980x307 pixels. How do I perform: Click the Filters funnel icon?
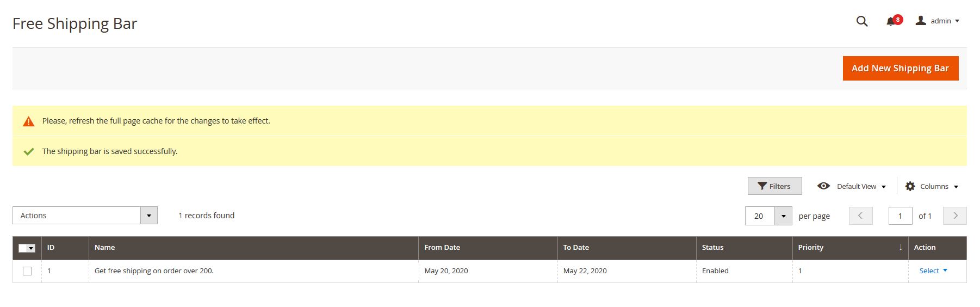tap(762, 186)
